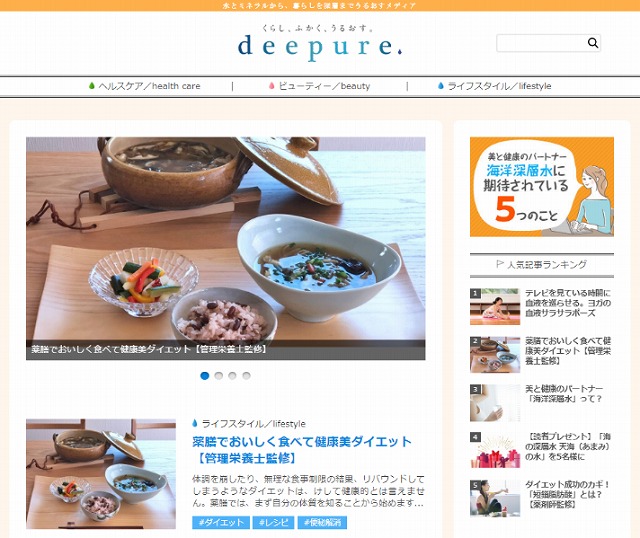The image size is (640, 538).
Task: Click the blue droplet icon above article title
Action: [x=195, y=423]
